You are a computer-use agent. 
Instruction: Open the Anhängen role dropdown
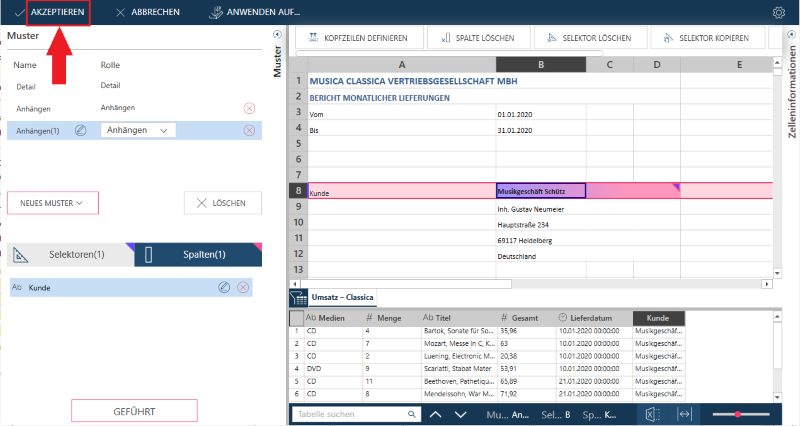coord(137,130)
